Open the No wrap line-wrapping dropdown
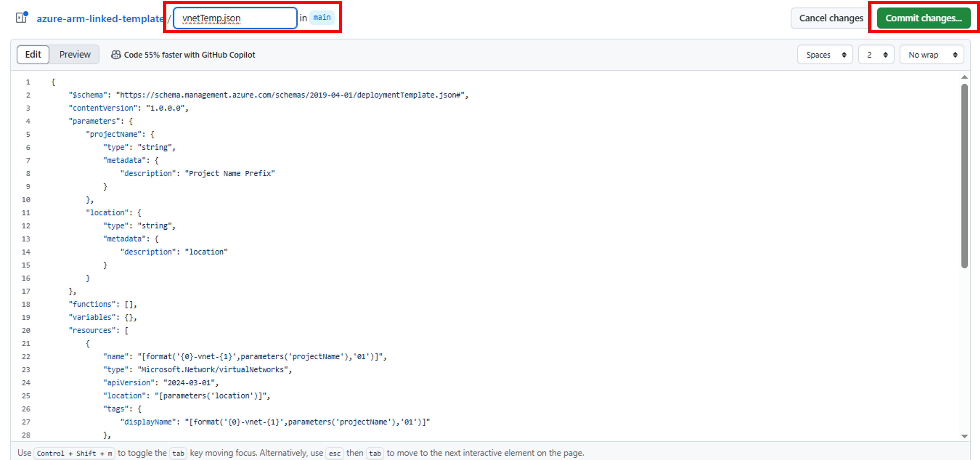980x460 pixels. pyautogui.click(x=931, y=54)
